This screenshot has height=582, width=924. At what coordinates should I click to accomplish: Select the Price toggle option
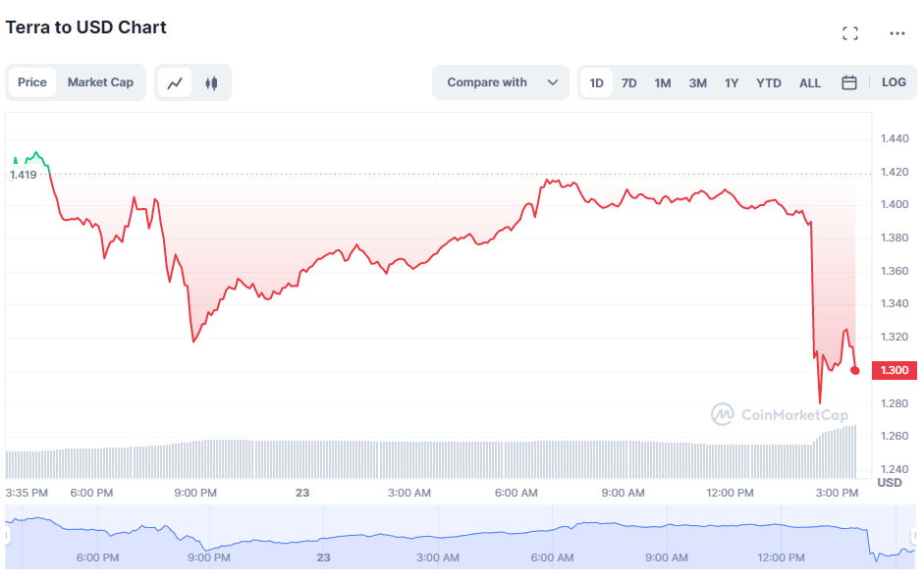[32, 82]
